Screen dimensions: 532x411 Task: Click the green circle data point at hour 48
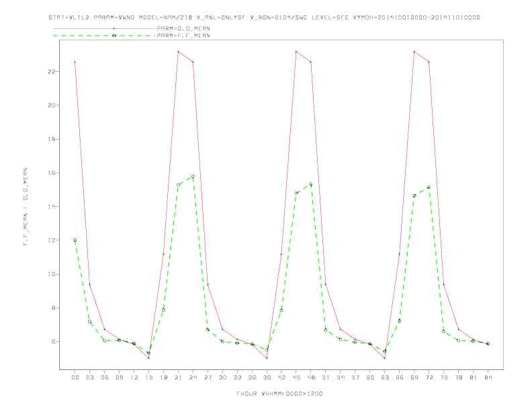[311, 184]
